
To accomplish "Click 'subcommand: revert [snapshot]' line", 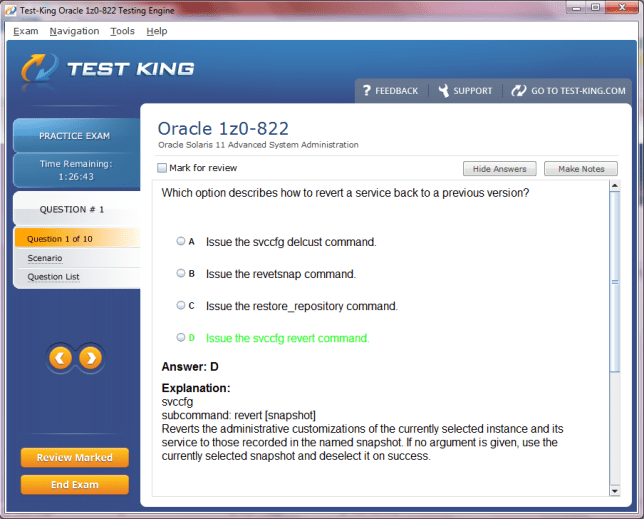I will click(239, 415).
